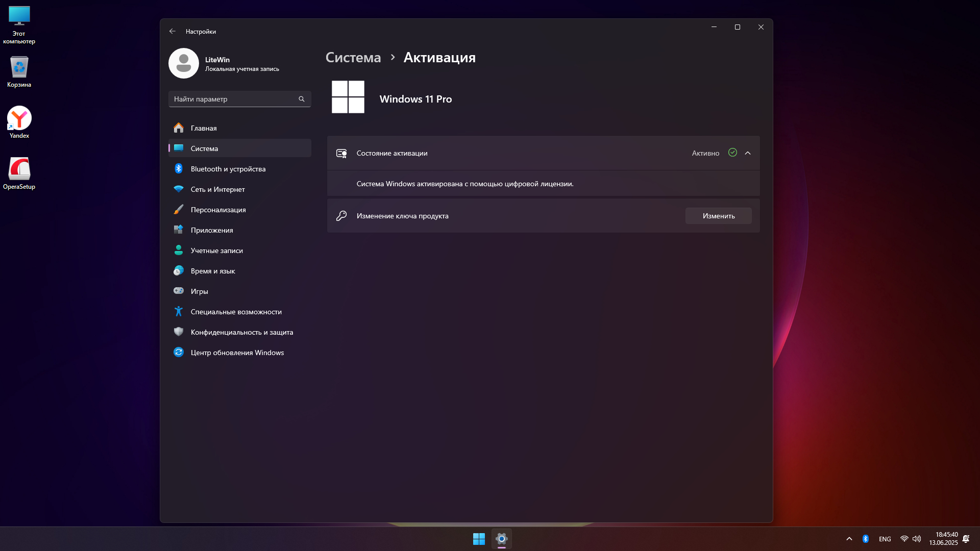Click the Система breadcrumb link
Image resolution: width=980 pixels, height=551 pixels.
tap(353, 58)
